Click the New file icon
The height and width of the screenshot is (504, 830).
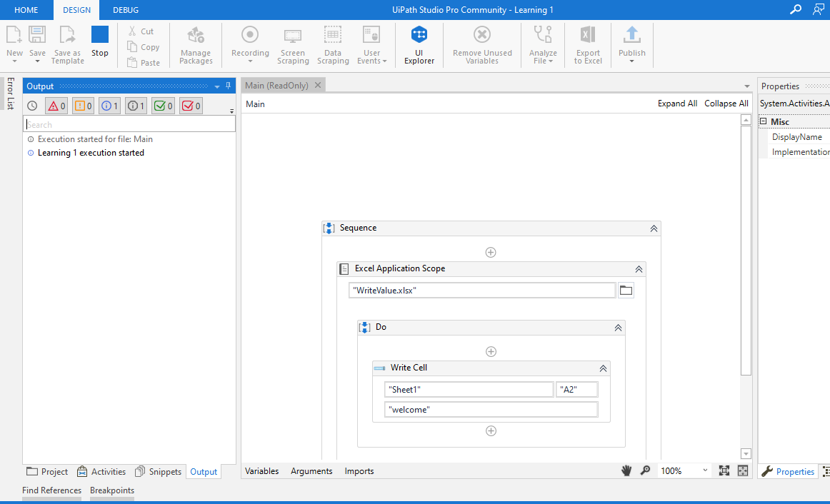pos(14,35)
